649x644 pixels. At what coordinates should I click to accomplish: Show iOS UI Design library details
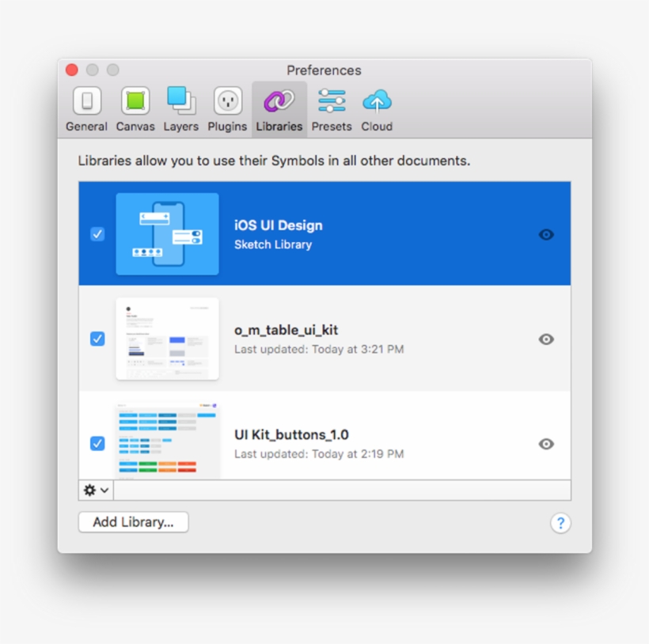click(546, 234)
